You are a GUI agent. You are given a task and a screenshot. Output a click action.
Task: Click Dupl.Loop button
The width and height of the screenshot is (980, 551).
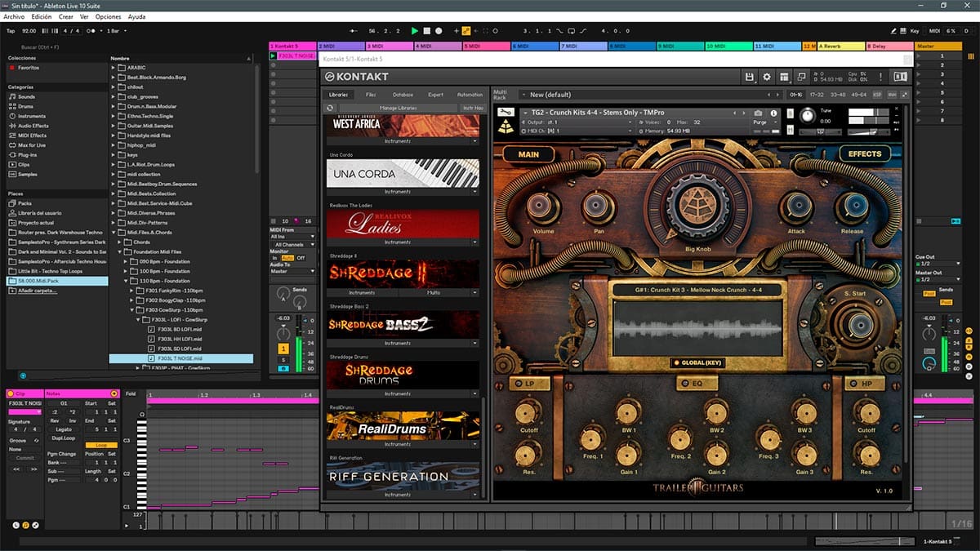63,438
